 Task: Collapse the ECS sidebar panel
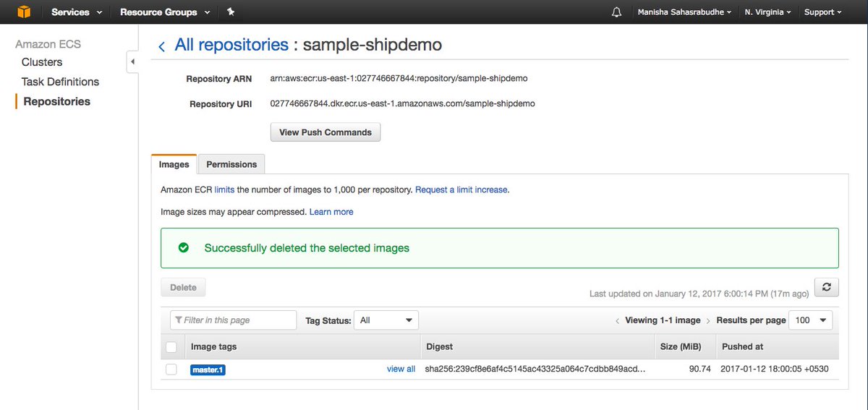tap(132, 62)
